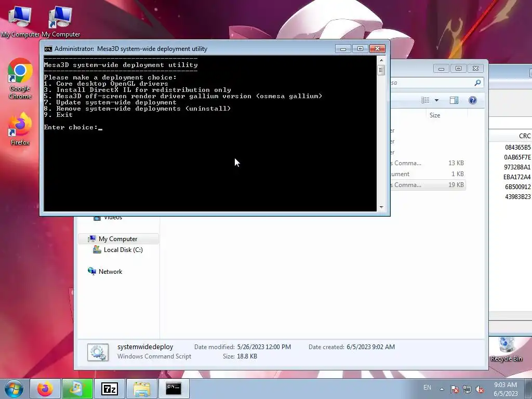The height and width of the screenshot is (399, 532).
Task: Click the Size value 18.8 KB in details pane
Action: [247, 356]
